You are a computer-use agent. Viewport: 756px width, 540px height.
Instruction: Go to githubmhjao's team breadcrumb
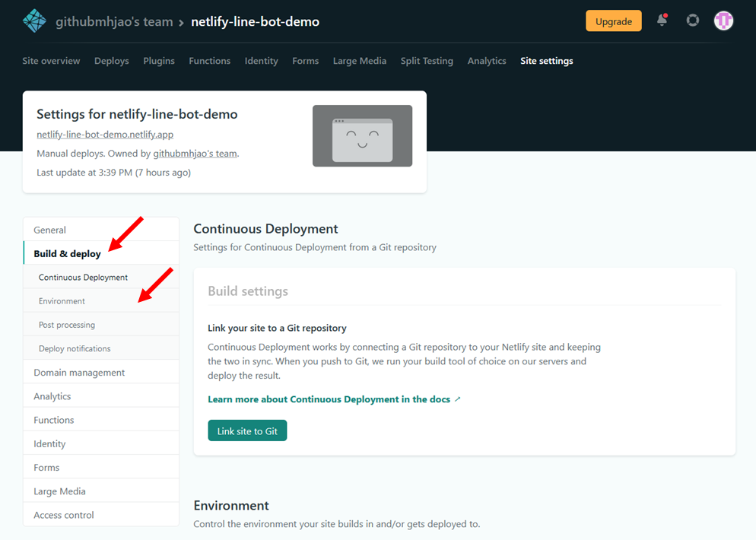(x=114, y=22)
